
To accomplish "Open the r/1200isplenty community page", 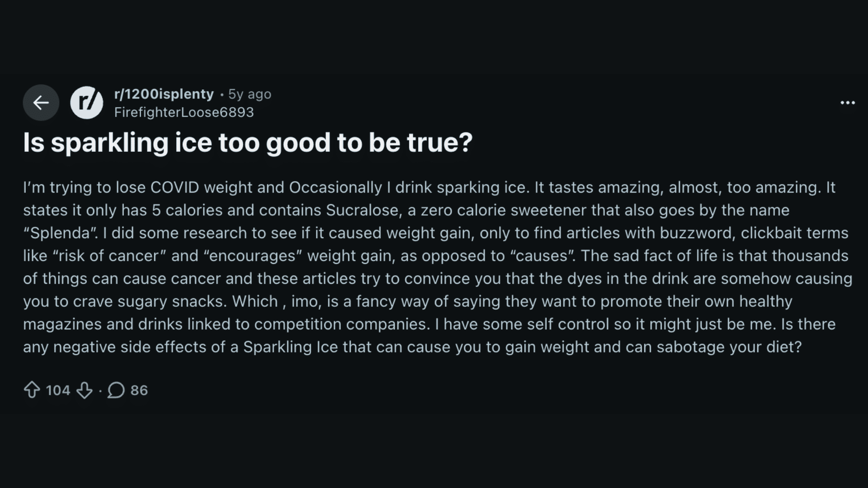I will 163,94.
